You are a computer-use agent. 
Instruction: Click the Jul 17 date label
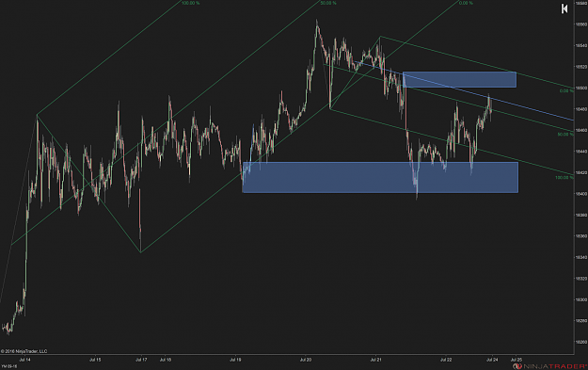[141, 360]
